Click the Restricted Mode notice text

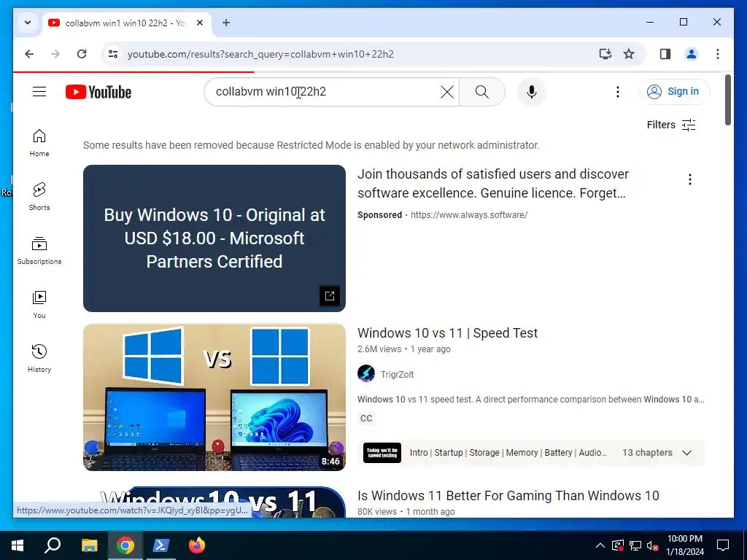(x=311, y=145)
